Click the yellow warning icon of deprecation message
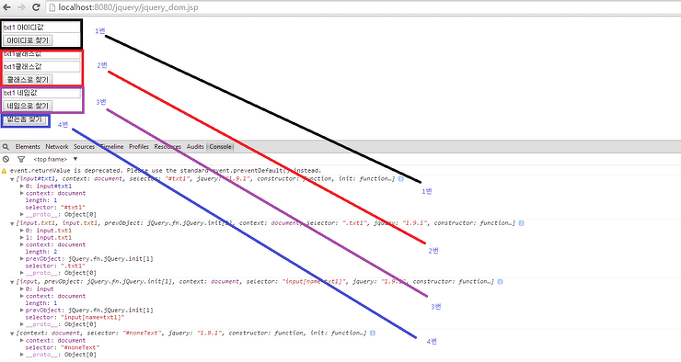 (4, 171)
